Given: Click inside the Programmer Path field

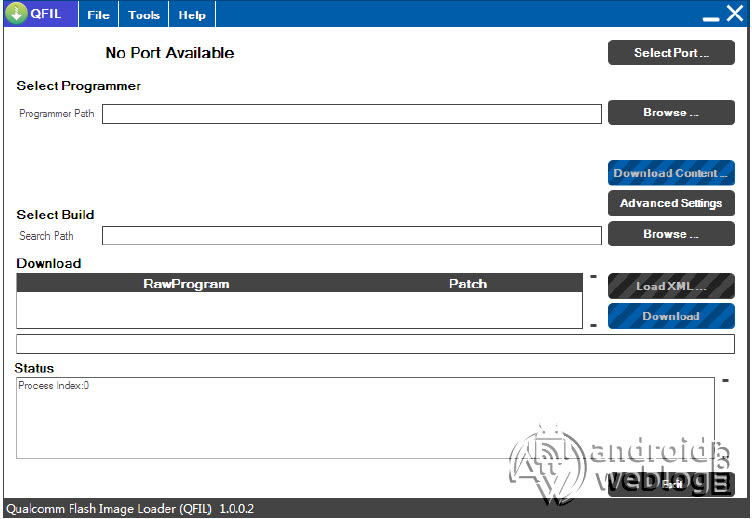Looking at the screenshot, I should 351,114.
